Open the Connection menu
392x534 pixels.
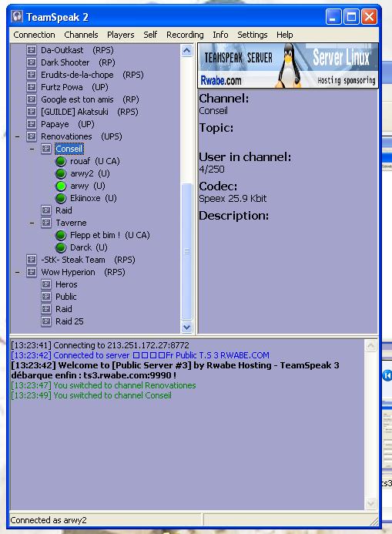pyautogui.click(x=34, y=35)
